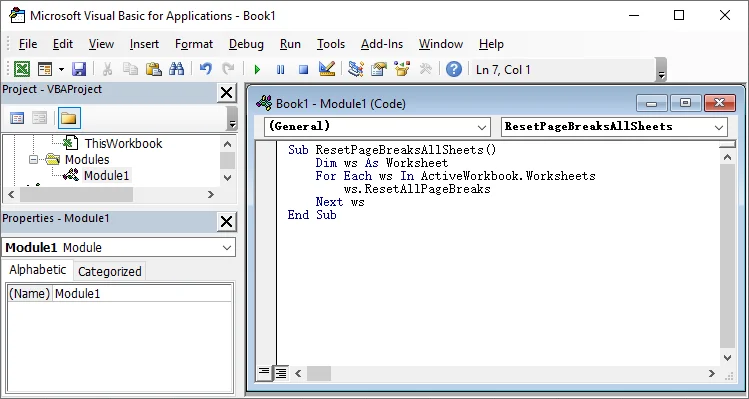Open the toolbar options overflow arrow
The image size is (749, 399).
(662, 70)
